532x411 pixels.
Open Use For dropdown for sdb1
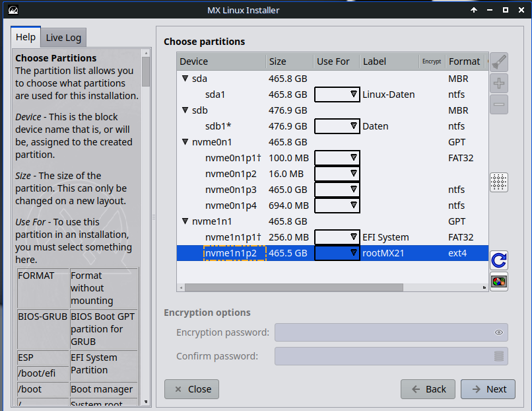pyautogui.click(x=337, y=126)
